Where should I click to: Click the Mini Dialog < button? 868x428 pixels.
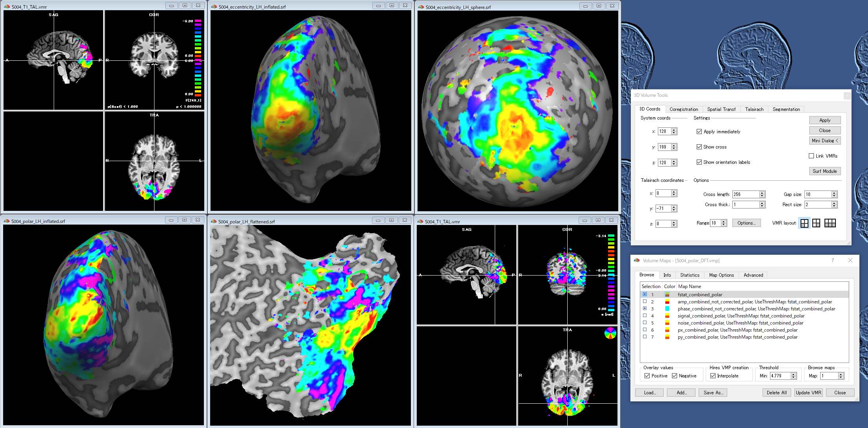pyautogui.click(x=825, y=141)
